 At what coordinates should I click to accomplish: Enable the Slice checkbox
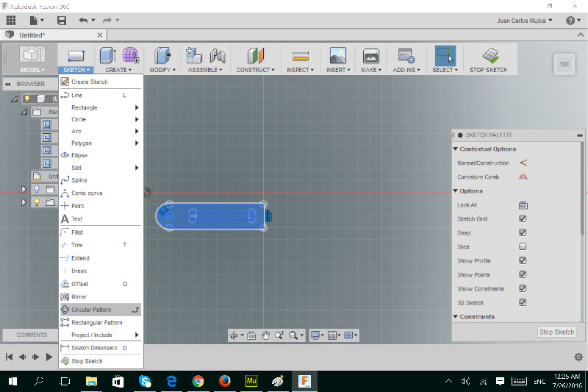(x=523, y=246)
